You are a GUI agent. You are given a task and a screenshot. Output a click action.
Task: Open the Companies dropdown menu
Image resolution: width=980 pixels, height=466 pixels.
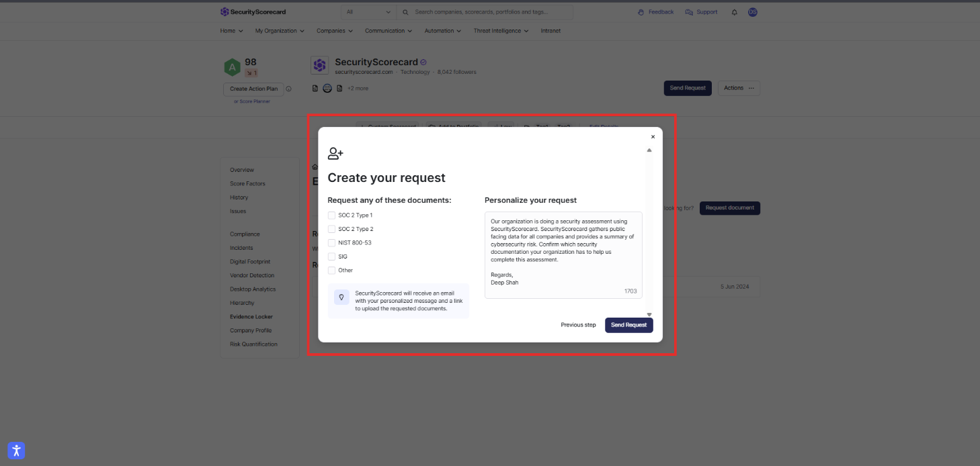click(x=335, y=31)
